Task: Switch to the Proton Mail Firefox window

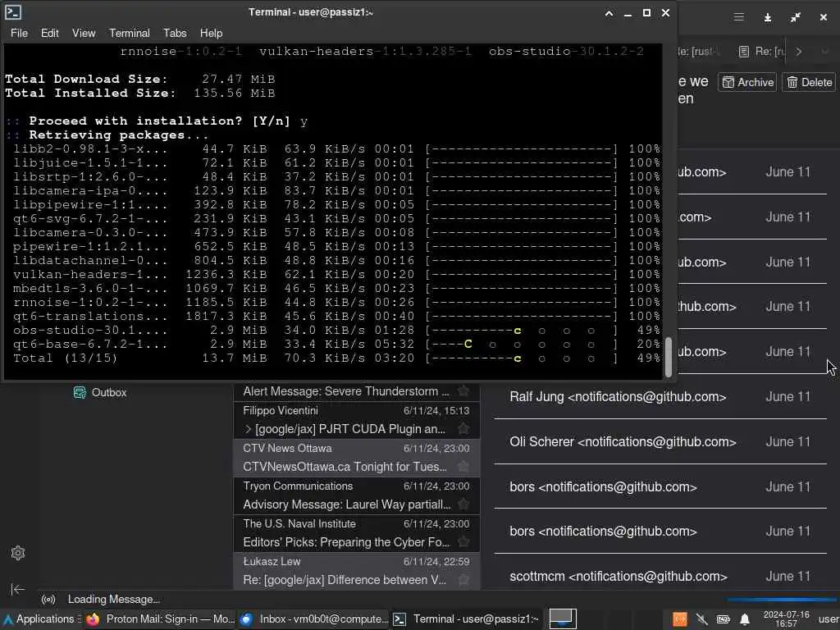Action: point(161,619)
